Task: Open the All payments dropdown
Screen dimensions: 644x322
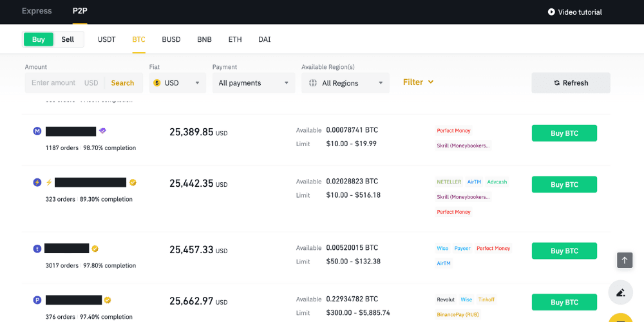Action: click(253, 83)
